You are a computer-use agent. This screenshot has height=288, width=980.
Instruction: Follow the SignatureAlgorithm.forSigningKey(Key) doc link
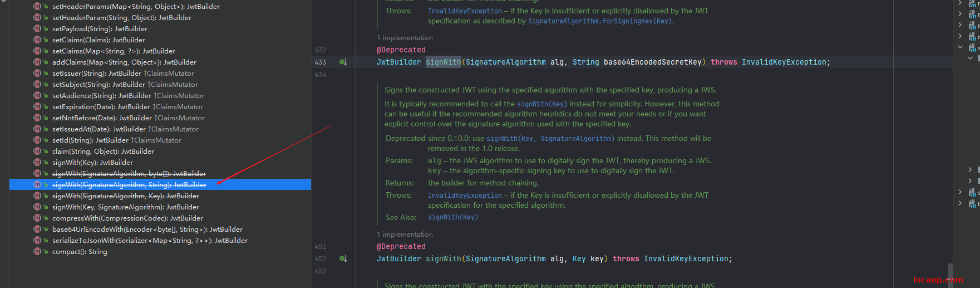(600, 21)
